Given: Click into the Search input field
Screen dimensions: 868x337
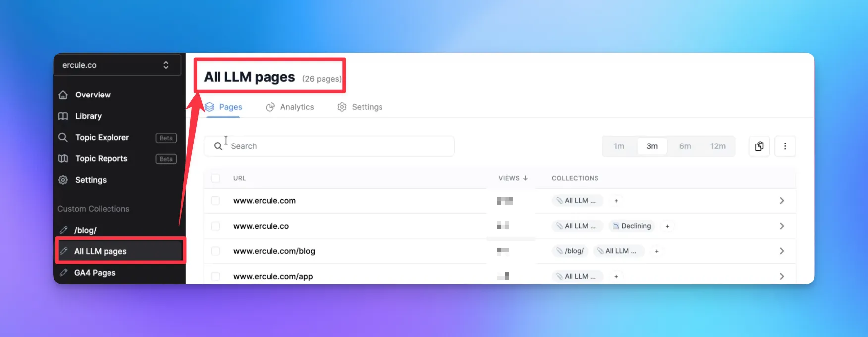Looking at the screenshot, I should point(337,146).
